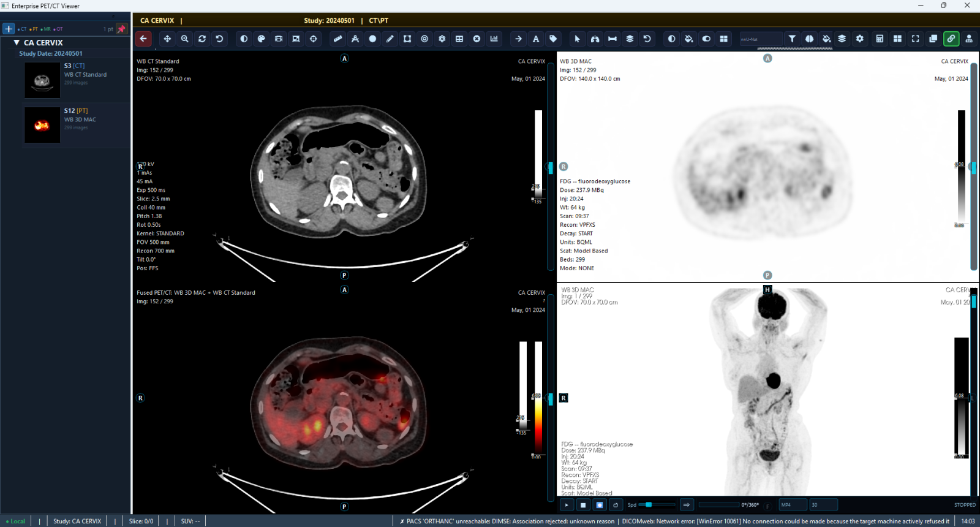Open the gear settings icon

point(860,39)
